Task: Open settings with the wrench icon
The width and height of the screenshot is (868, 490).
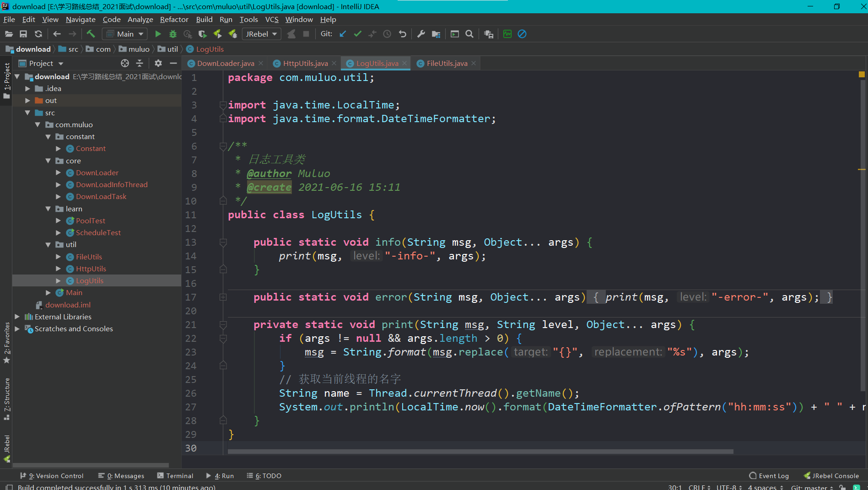Action: pyautogui.click(x=421, y=34)
